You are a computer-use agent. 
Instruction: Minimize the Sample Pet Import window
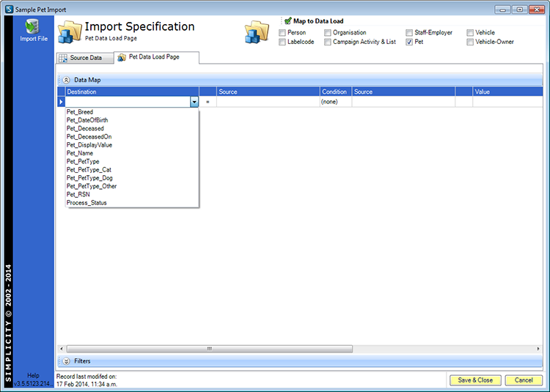click(502, 10)
